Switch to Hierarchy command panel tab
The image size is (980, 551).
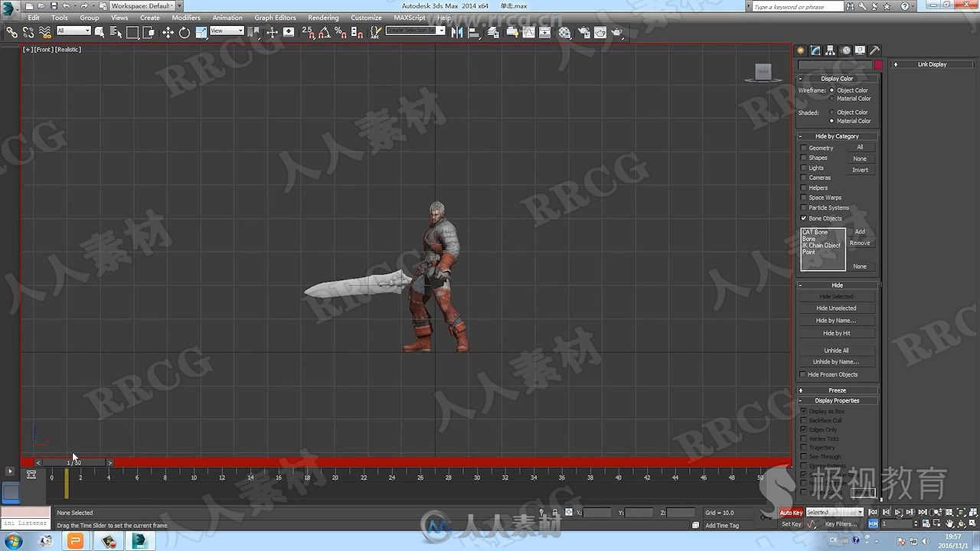pos(830,51)
